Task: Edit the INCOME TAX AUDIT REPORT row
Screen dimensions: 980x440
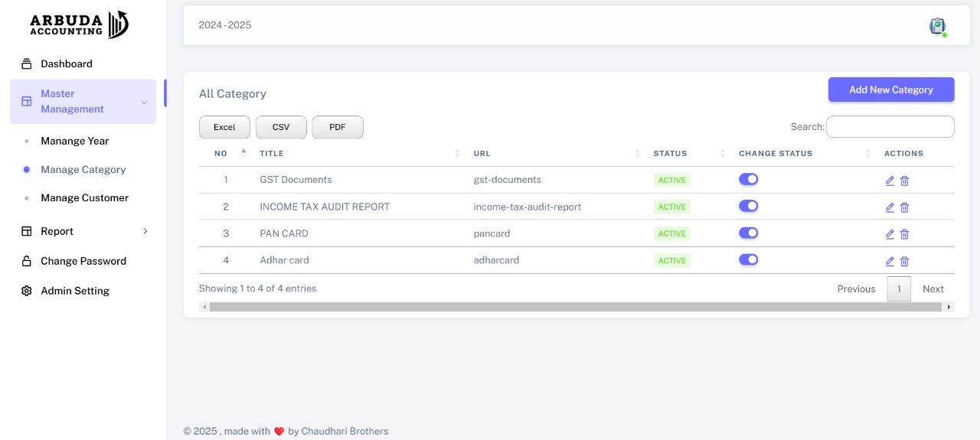Action: 890,207
